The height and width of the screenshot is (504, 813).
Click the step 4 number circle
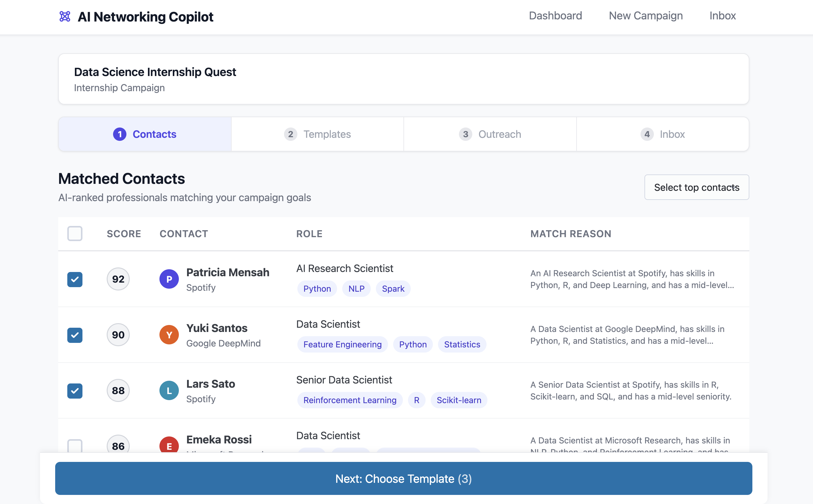point(647,134)
